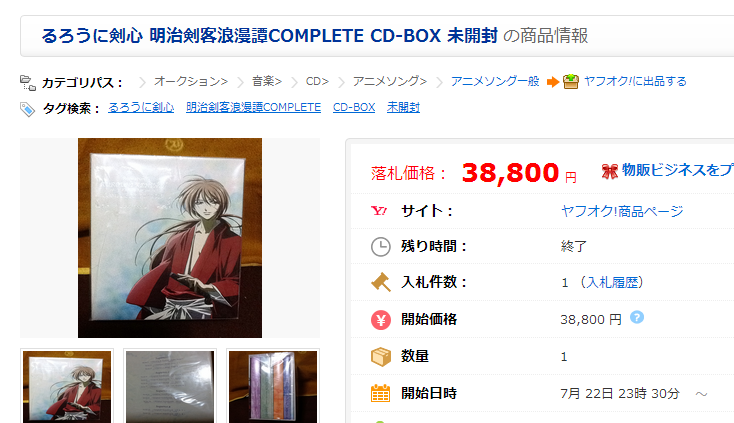
Task: Select the first product thumbnail image
Action: [67, 387]
